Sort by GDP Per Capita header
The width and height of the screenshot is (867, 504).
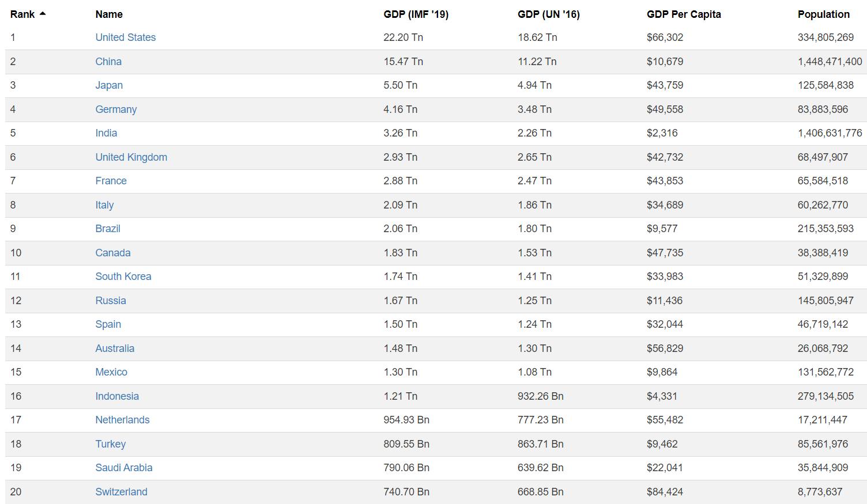[684, 14]
